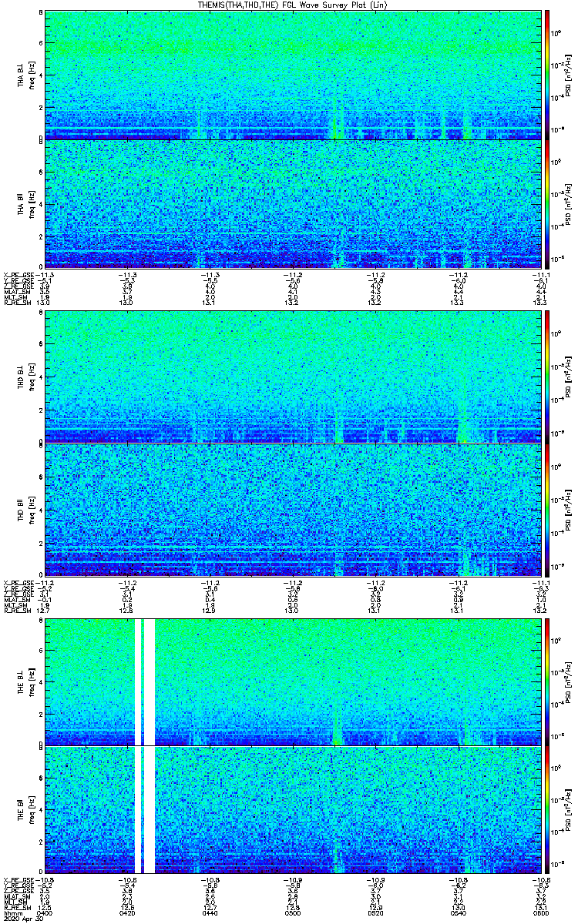Click the PSD [nT²/Hz] label of the THE B-parallel colorbar
Screen dimensions: 578x924
pos(569,810)
